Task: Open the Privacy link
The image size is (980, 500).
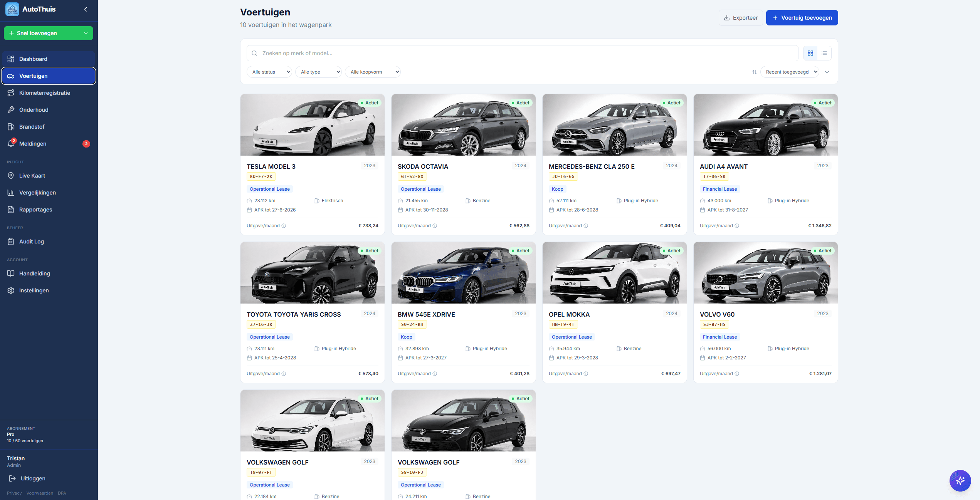Action: click(14, 493)
